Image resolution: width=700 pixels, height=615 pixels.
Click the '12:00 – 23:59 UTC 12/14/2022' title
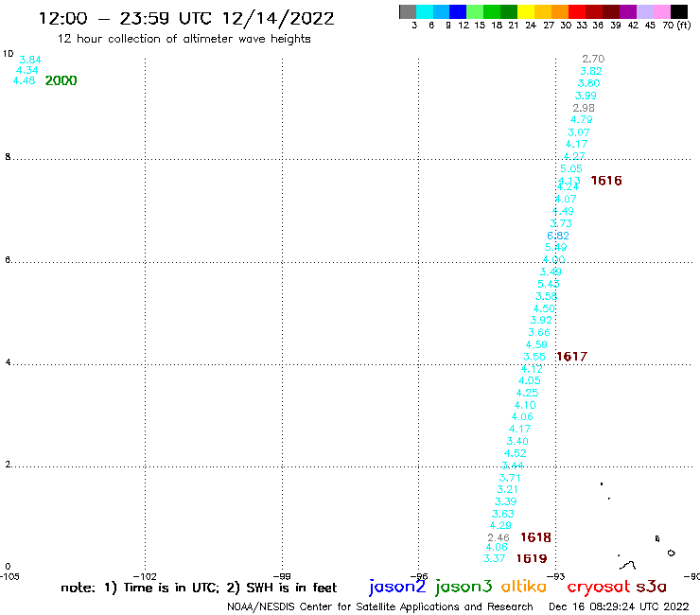point(186,19)
